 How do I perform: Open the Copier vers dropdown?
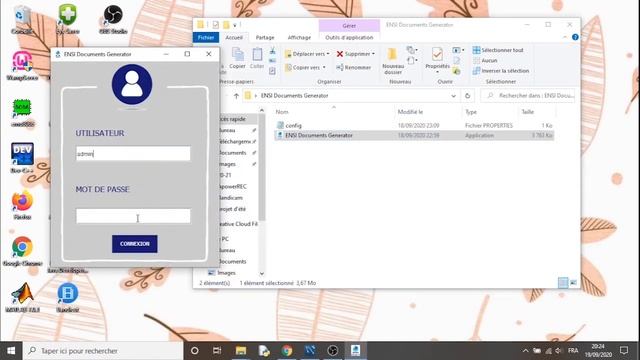pos(306,67)
